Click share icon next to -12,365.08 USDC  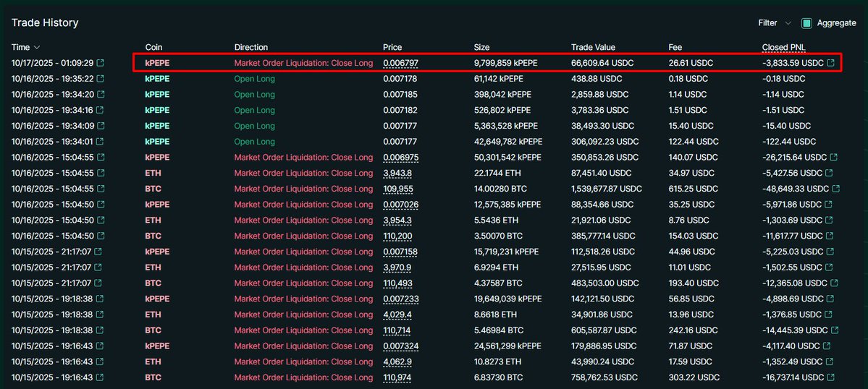coord(833,283)
